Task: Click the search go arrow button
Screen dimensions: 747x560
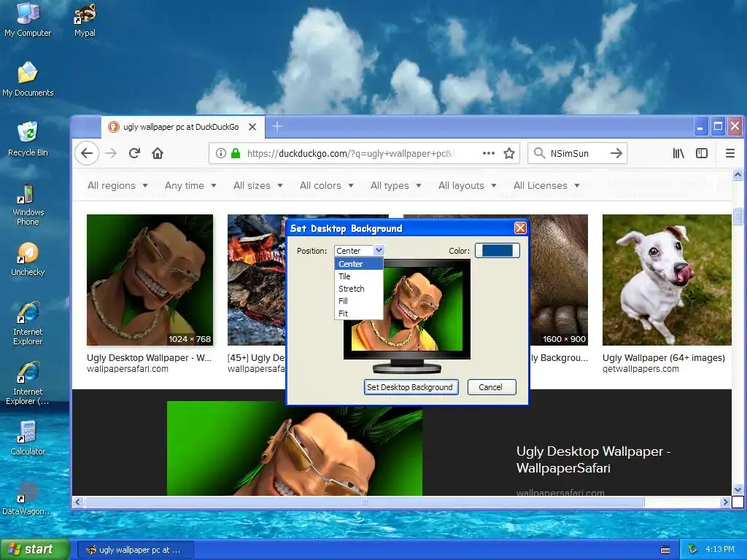Action: click(x=616, y=153)
